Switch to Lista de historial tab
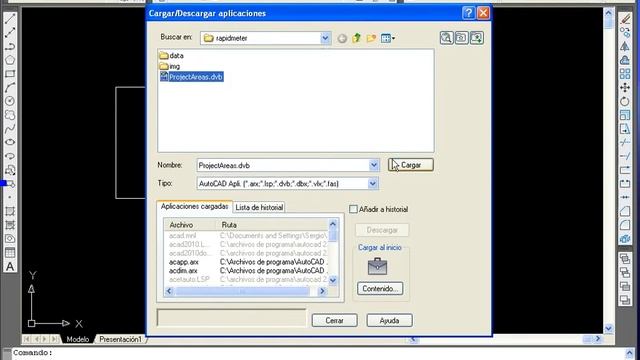This screenshot has height=360, width=640. coord(259,207)
